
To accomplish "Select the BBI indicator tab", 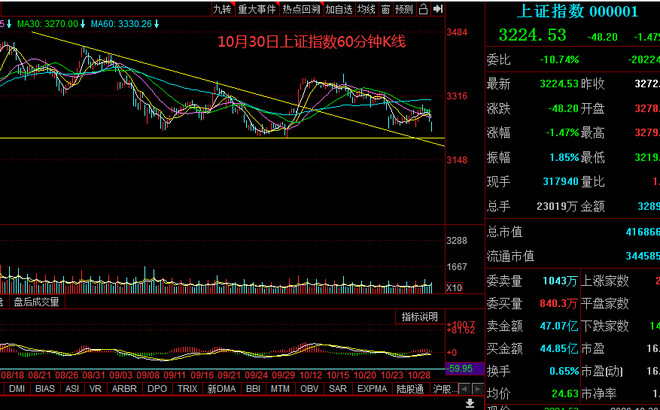I will [253, 389].
